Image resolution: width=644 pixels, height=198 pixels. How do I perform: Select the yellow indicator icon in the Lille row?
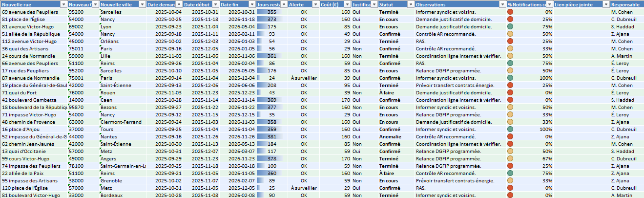tap(510, 56)
